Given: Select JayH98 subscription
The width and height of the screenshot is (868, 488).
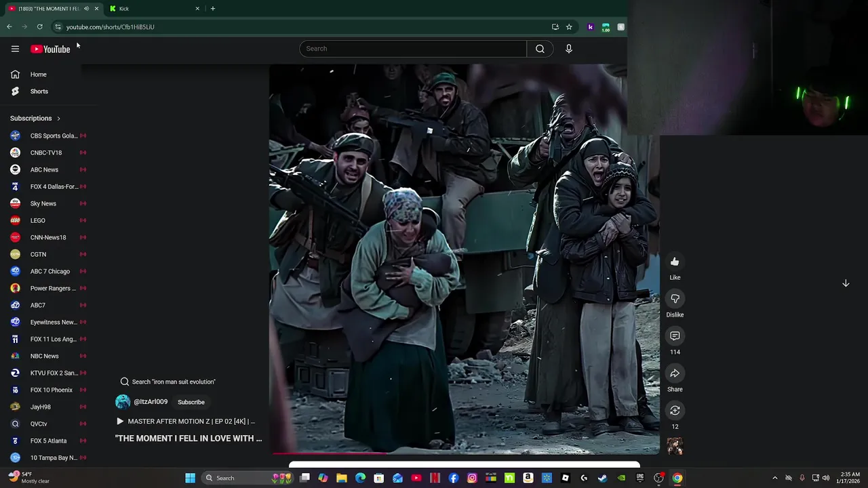Looking at the screenshot, I should [47, 407].
